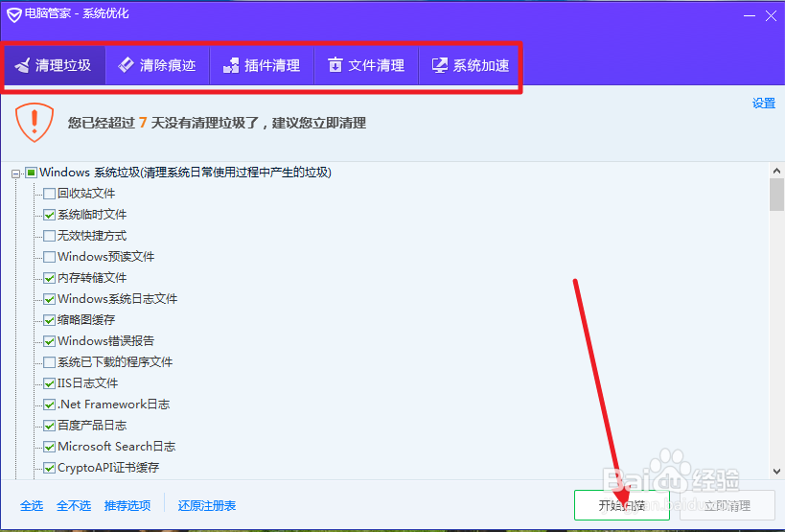785x532 pixels.
Task: Switch to the 文件清理 tab
Action: 366,65
